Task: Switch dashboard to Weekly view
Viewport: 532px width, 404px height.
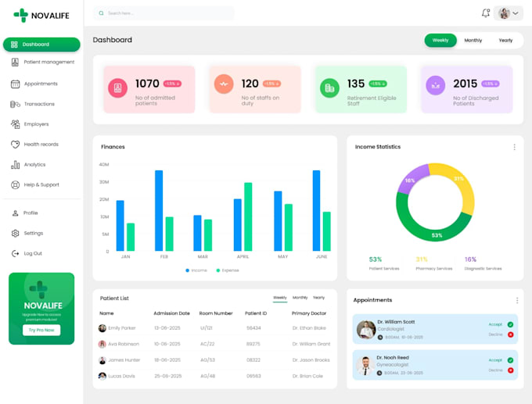Action: (440, 41)
